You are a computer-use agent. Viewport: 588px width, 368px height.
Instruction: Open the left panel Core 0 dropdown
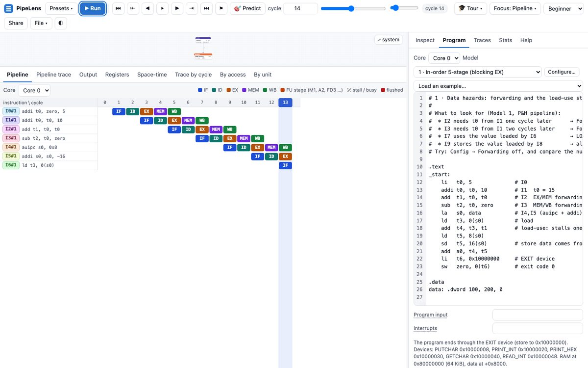(x=34, y=90)
